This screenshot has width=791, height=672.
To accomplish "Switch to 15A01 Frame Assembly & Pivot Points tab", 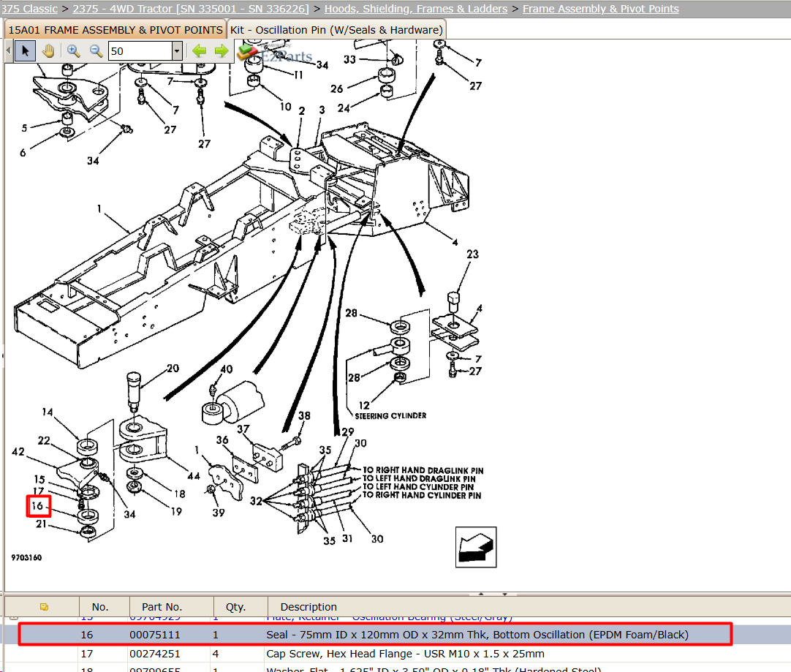I will [x=116, y=30].
